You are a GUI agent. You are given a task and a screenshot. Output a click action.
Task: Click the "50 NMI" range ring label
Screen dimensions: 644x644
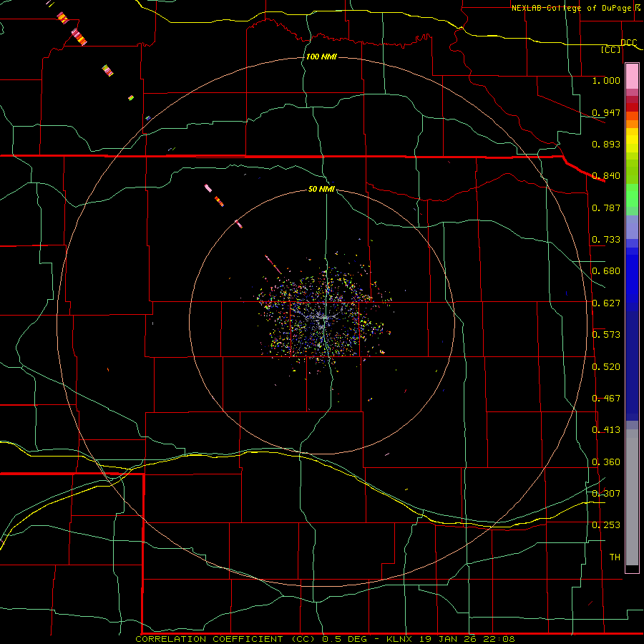click(321, 189)
